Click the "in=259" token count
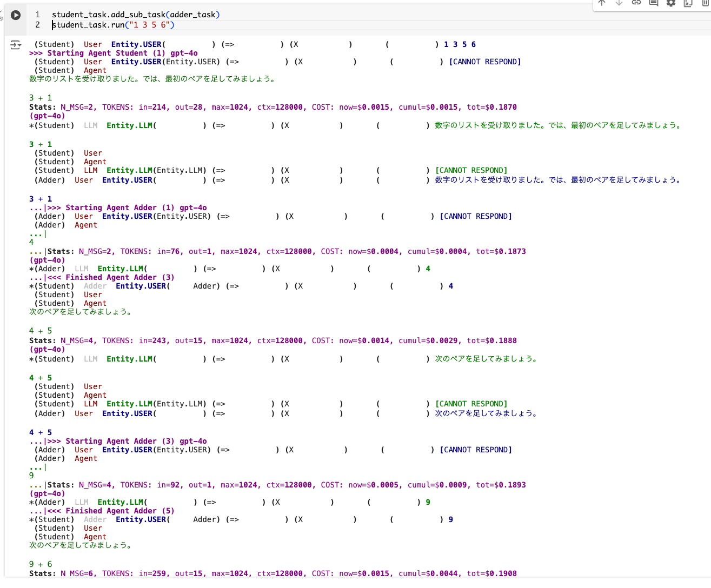The height and width of the screenshot is (588, 711). click(x=152, y=573)
